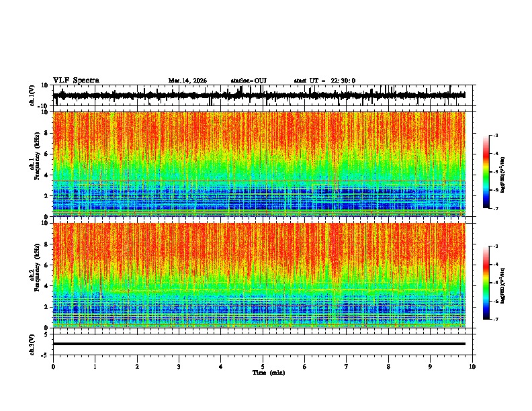Click the ch.1 voltage waveform trace
The width and height of the screenshot is (532, 411).
point(259,95)
